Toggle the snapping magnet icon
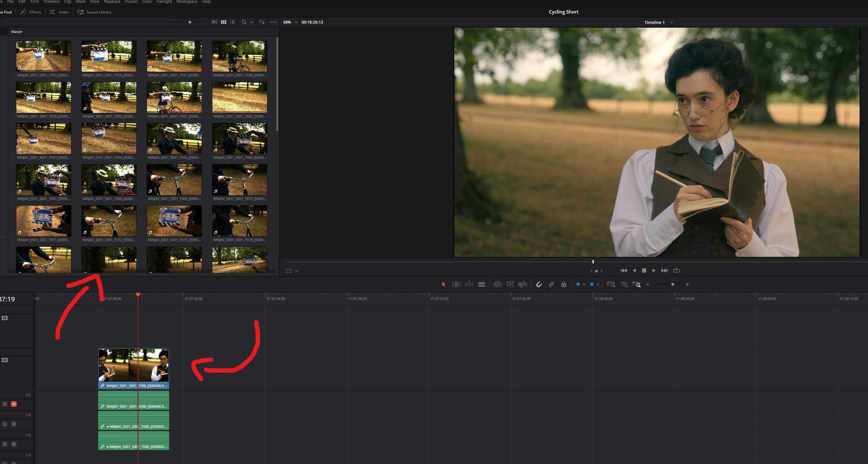 point(539,284)
